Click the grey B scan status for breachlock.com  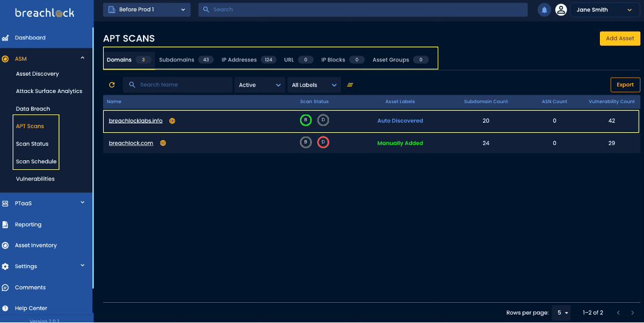point(305,142)
